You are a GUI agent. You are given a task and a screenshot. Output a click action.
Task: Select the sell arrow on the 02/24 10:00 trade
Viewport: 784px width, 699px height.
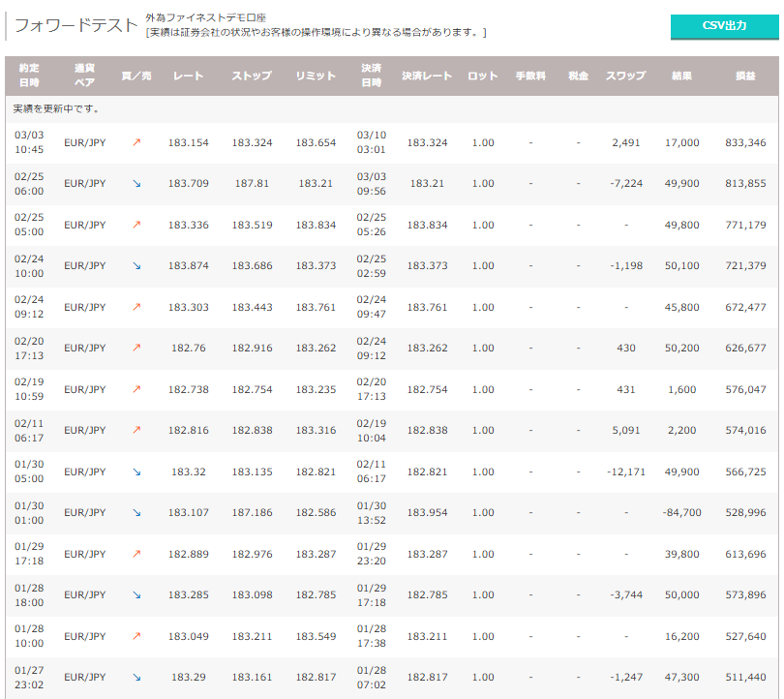(136, 266)
